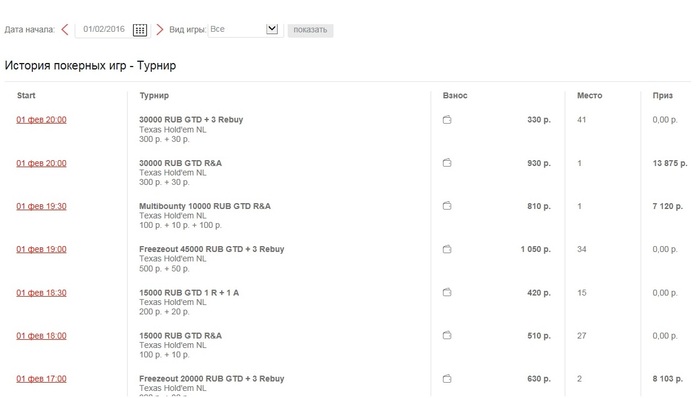Open the 01 фев 17:00 tournament link

tap(42, 379)
